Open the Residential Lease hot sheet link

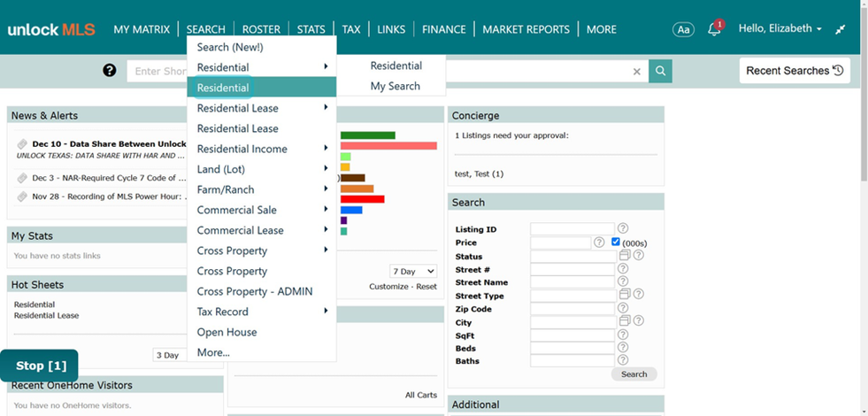(x=47, y=315)
